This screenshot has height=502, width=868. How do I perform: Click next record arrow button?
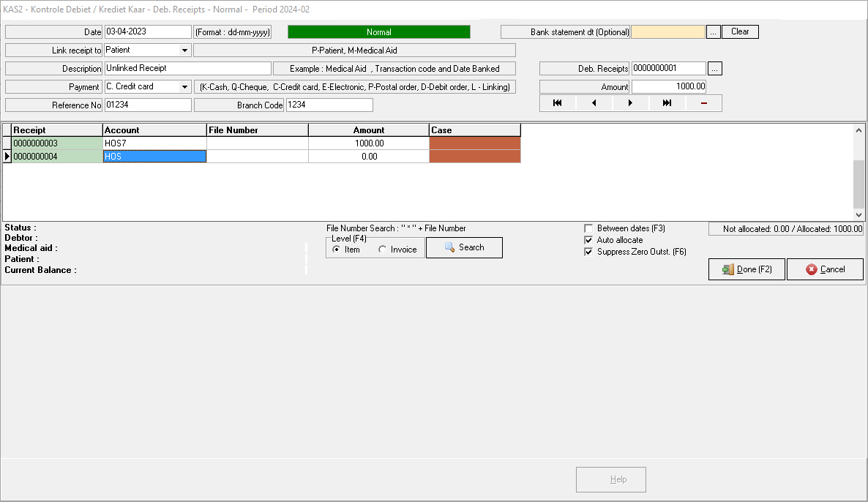630,103
